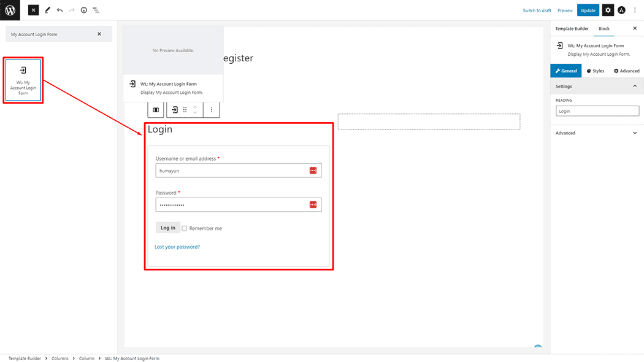This screenshot has width=644, height=362.
Task: Click the Update button
Action: click(x=588, y=10)
